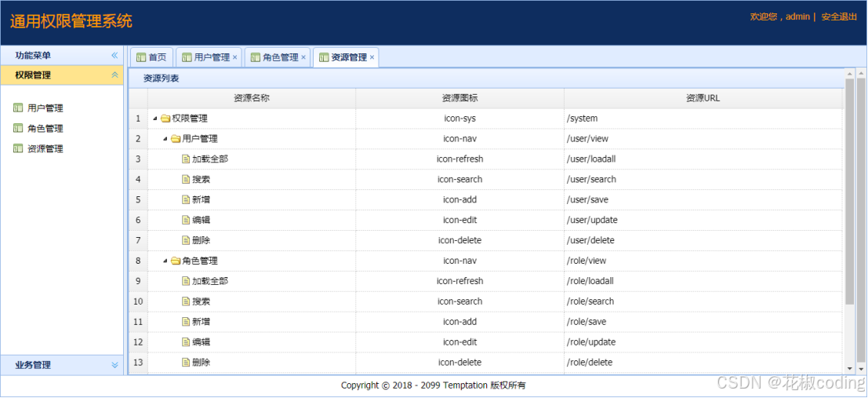868x398 pixels.
Task: Click row number 10 in the grid
Action: (x=138, y=301)
